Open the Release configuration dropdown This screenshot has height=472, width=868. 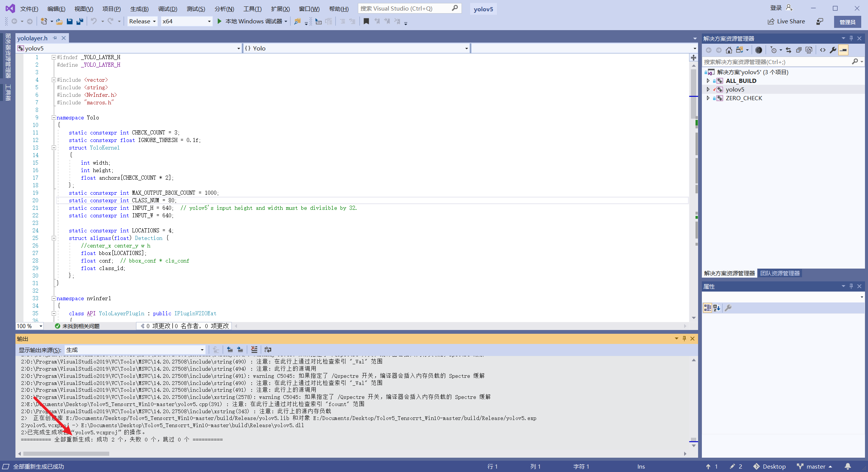[x=142, y=21]
